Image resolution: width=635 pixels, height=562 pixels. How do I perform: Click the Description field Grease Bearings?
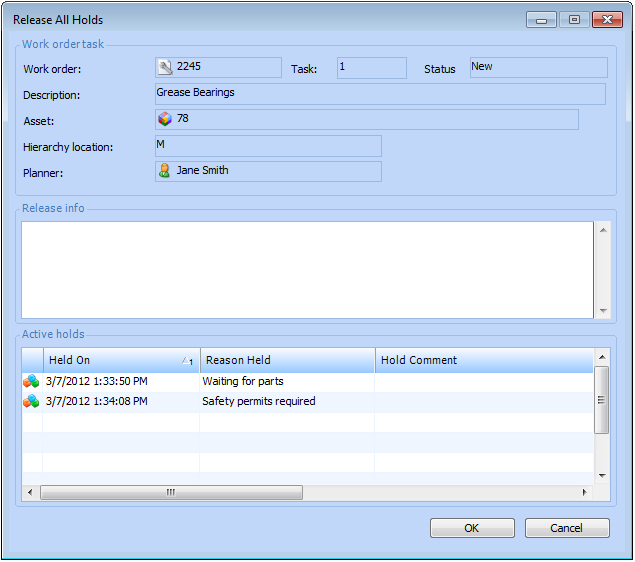point(380,94)
